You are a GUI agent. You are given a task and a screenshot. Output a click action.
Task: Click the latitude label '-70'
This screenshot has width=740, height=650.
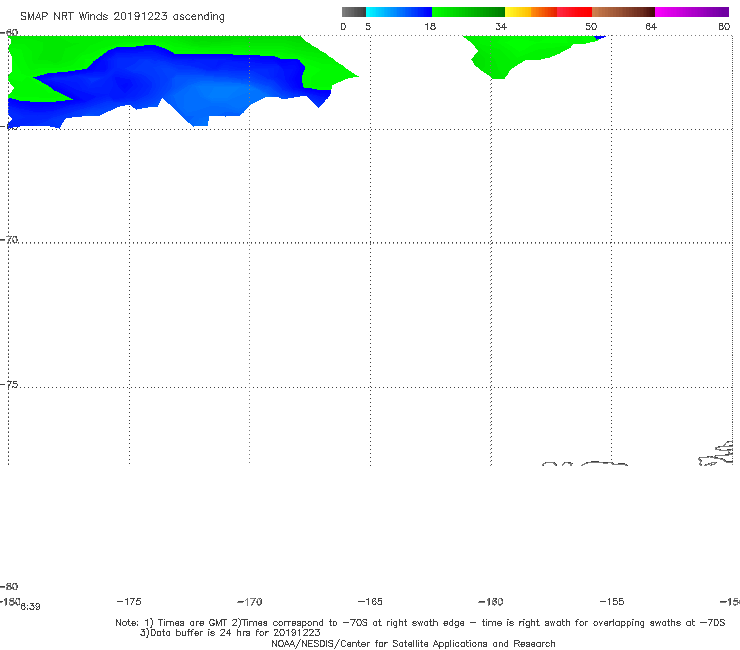click(9, 240)
